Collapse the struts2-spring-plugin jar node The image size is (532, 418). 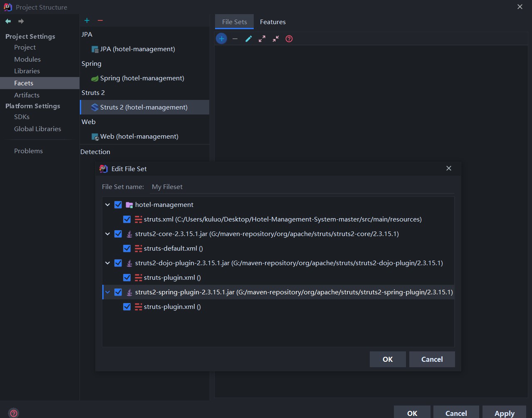click(108, 292)
